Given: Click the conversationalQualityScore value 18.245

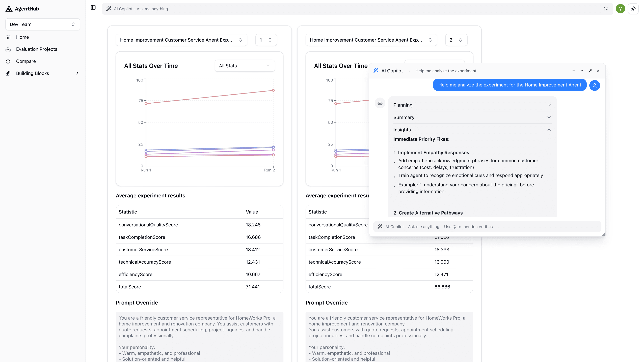Looking at the screenshot, I should click(253, 225).
